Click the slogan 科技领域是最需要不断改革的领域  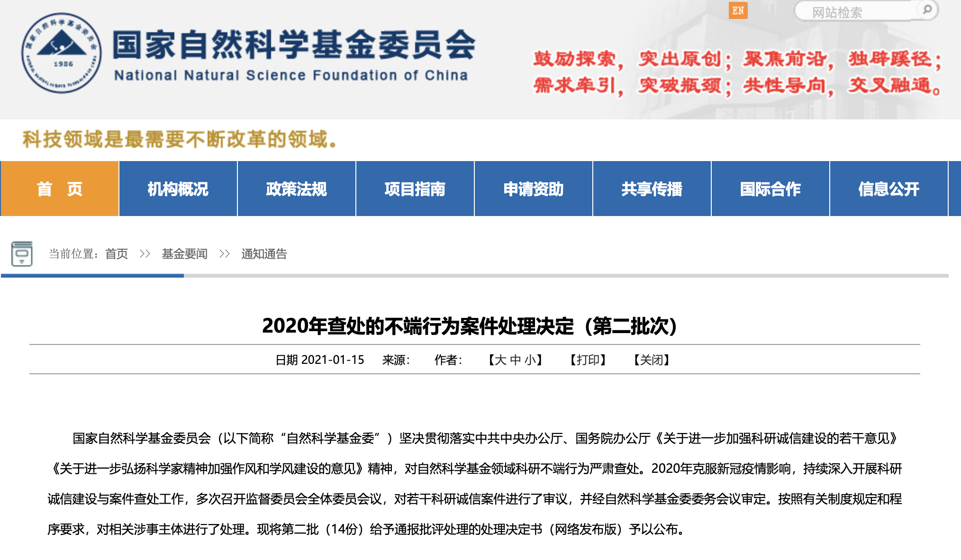tap(180, 139)
